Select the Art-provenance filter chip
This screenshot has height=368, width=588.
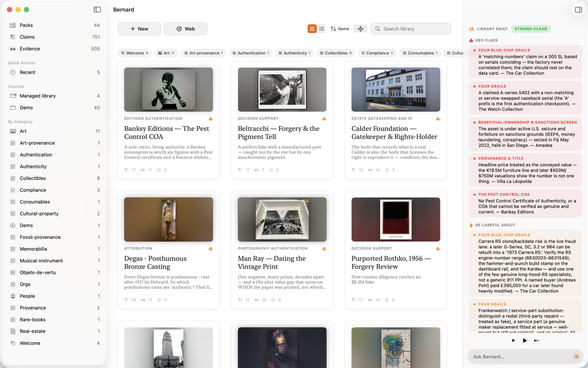click(x=204, y=53)
